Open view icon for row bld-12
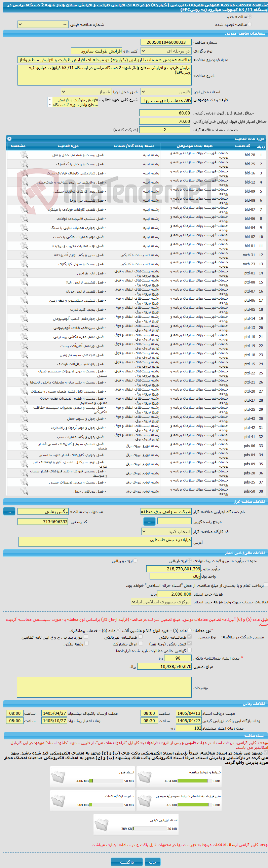 (24, 182)
